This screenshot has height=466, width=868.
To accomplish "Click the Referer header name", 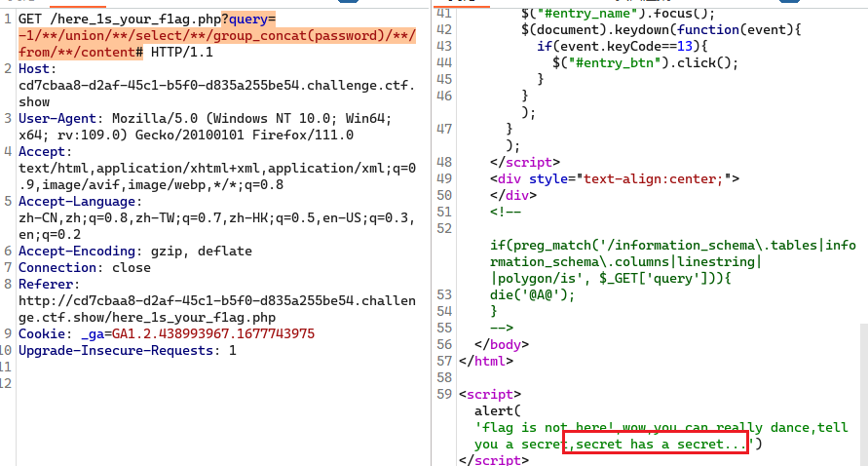I will pyautogui.click(x=46, y=285).
